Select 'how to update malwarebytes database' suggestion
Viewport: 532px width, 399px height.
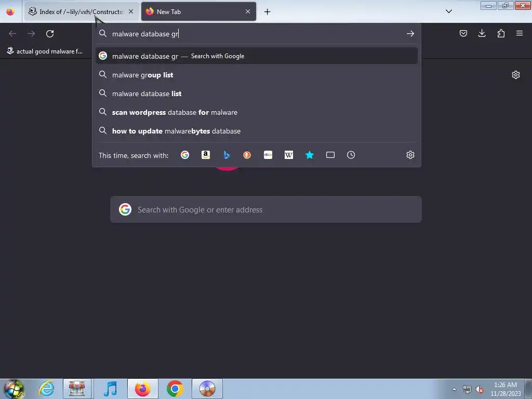pyautogui.click(x=257, y=131)
